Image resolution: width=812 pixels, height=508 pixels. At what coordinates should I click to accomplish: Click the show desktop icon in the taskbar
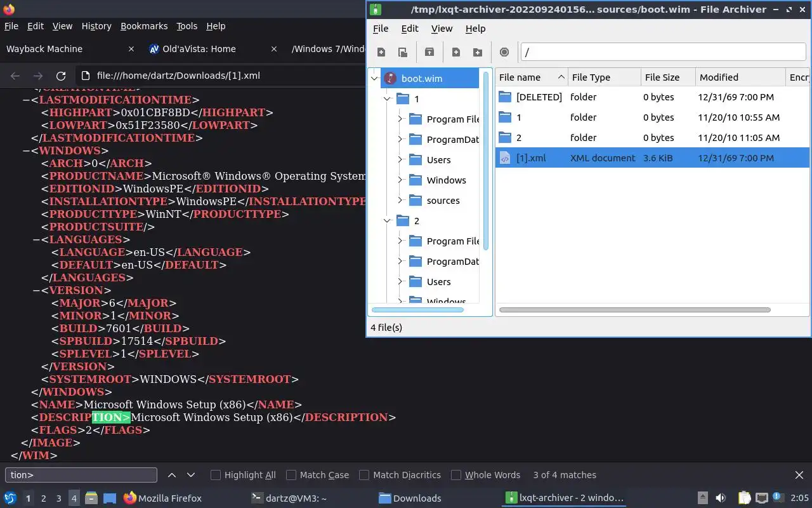pyautogui.click(x=110, y=498)
